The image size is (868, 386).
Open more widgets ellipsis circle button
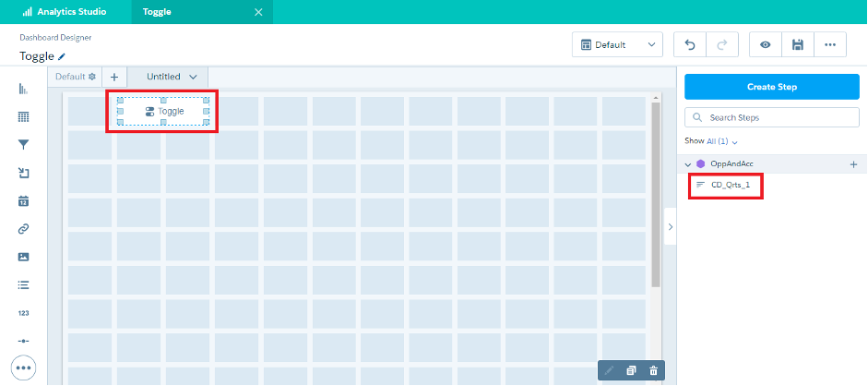coord(23,368)
